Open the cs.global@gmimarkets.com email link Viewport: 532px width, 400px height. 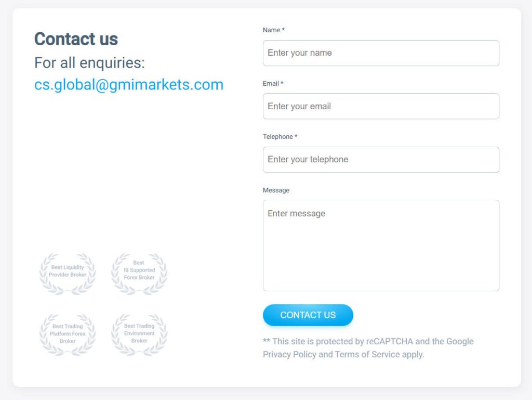[129, 85]
